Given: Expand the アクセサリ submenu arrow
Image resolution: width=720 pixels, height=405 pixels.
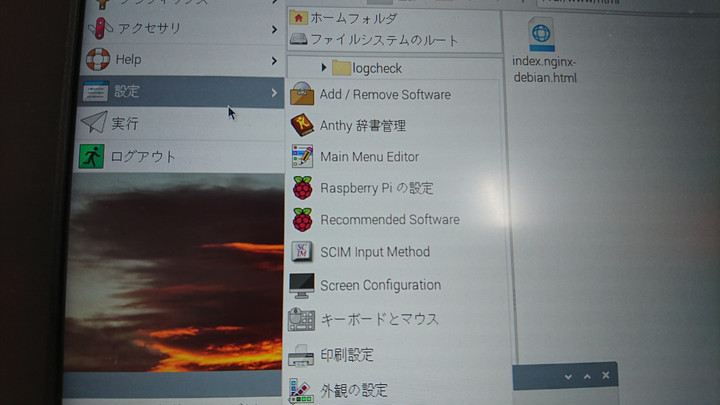Looking at the screenshot, I should (x=274, y=29).
